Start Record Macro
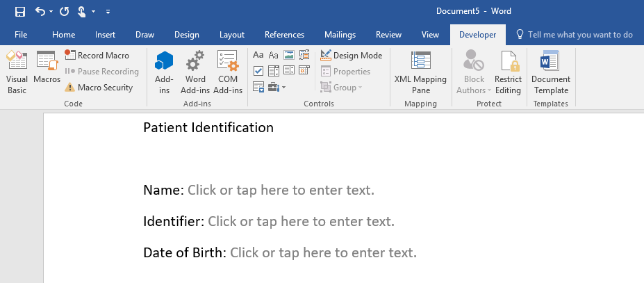Image resolution: width=644 pixels, height=283 pixels. coord(97,56)
